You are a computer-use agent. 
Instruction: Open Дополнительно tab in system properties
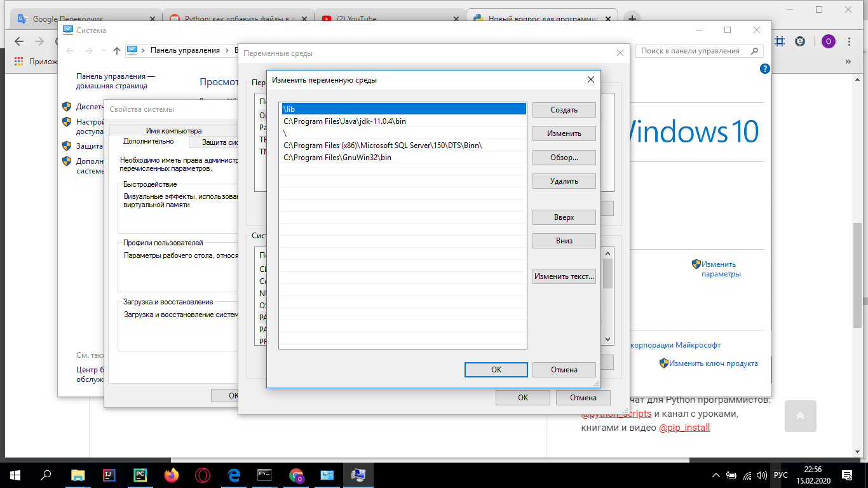coord(148,142)
